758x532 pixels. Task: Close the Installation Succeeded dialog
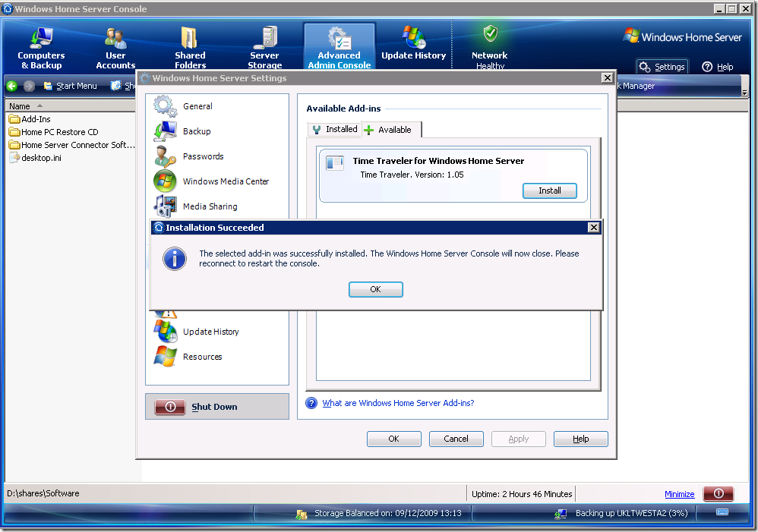tap(594, 228)
